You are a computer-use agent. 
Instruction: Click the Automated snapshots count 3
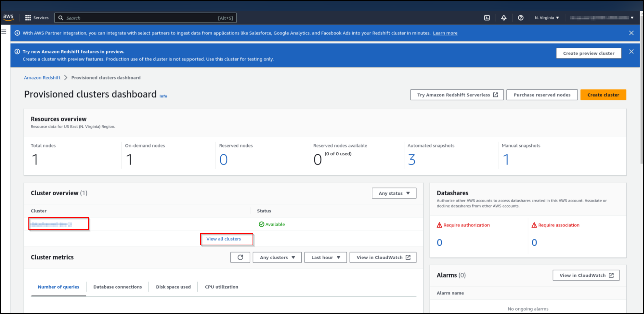[x=412, y=160]
